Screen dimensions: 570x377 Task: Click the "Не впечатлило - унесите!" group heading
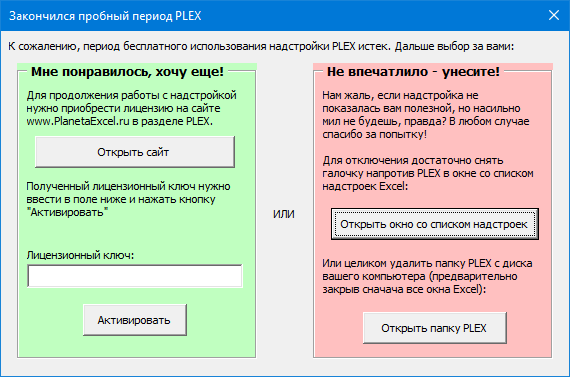(x=413, y=72)
